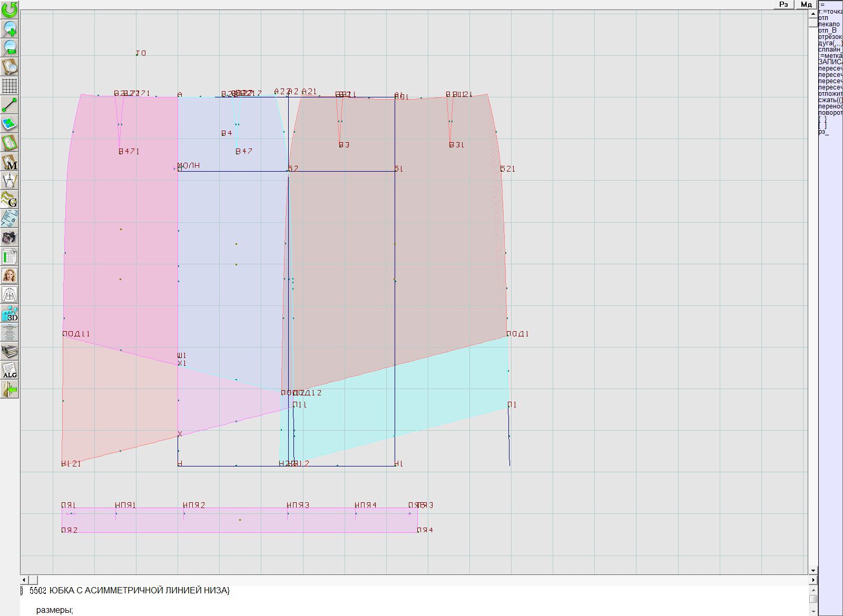Zoom out with the magnifier minus icon
This screenshot has height=616, width=843.
click(x=9, y=47)
